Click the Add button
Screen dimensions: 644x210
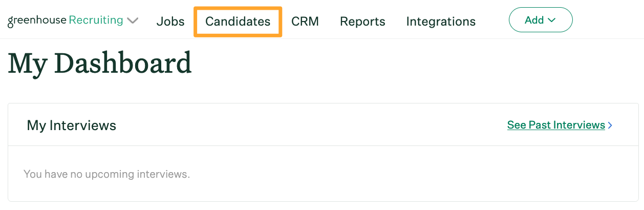(541, 20)
